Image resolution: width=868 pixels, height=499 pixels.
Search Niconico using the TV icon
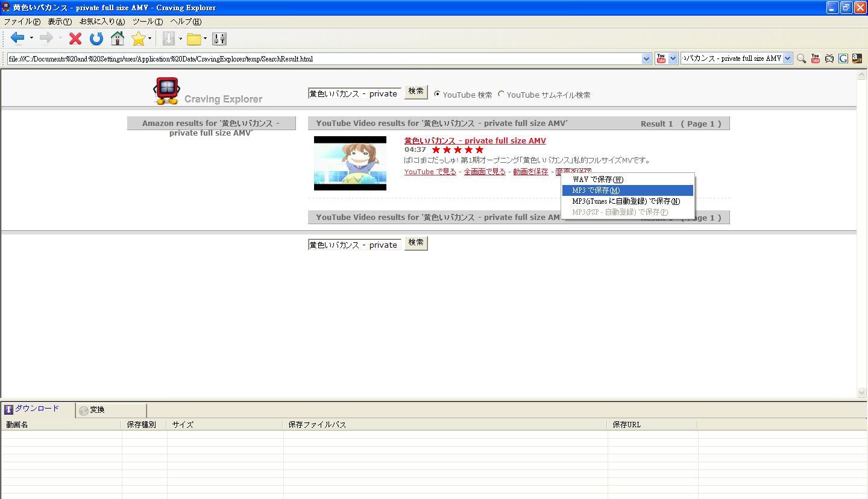pyautogui.click(x=829, y=58)
